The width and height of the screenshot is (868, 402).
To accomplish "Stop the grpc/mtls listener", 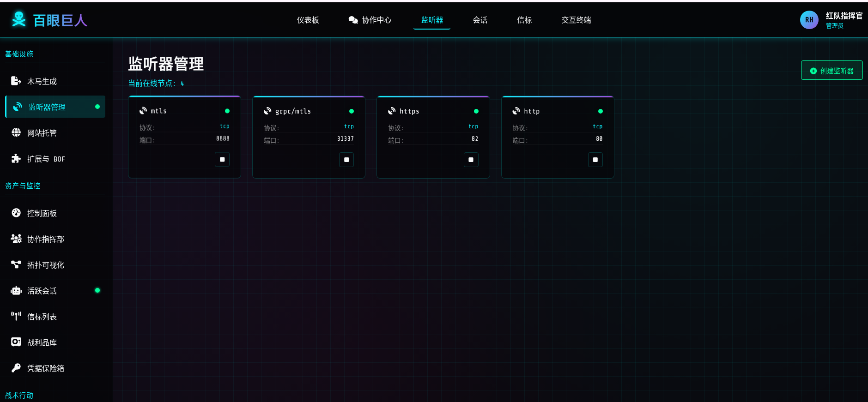I will [346, 160].
